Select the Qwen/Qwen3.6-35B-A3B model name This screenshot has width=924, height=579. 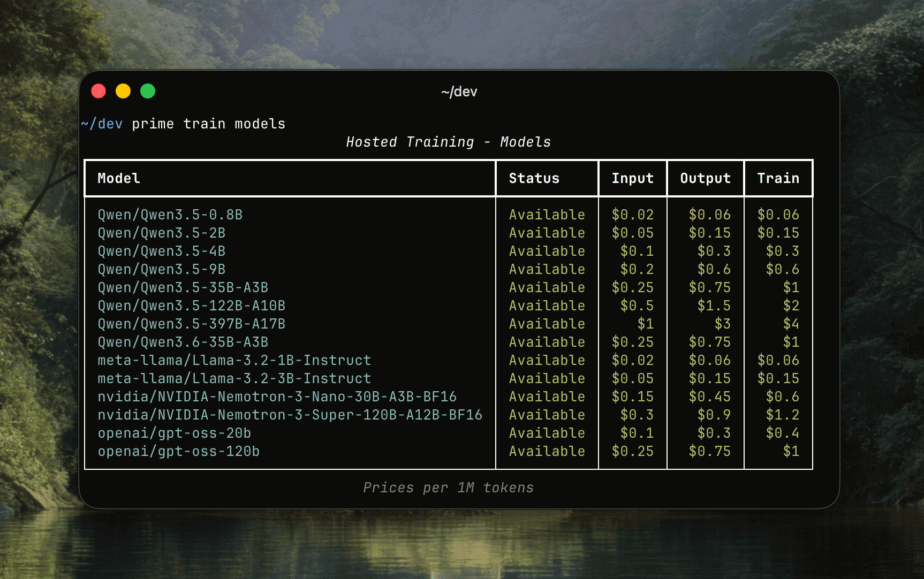pos(183,342)
